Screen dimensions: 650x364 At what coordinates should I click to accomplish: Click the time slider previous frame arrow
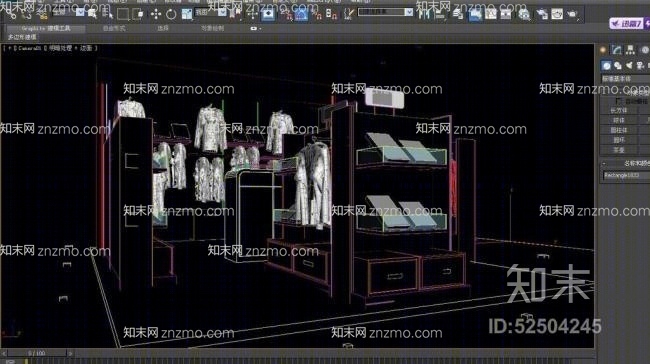[x=4, y=353]
